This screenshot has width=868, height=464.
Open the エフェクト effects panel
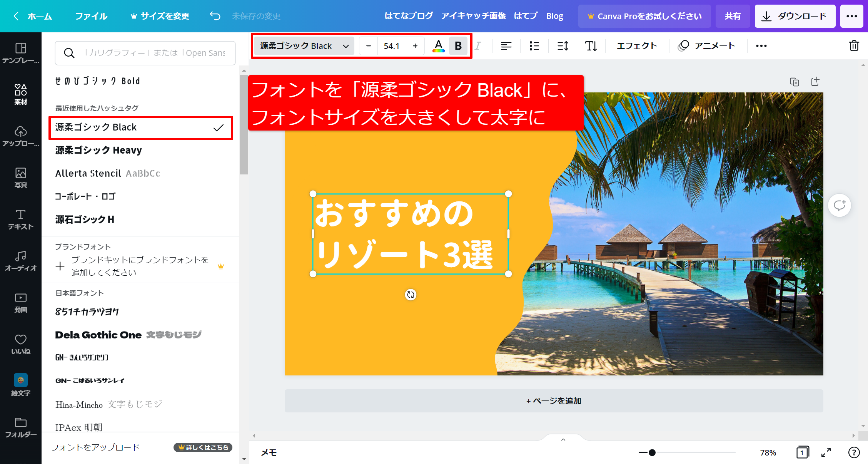(x=637, y=46)
